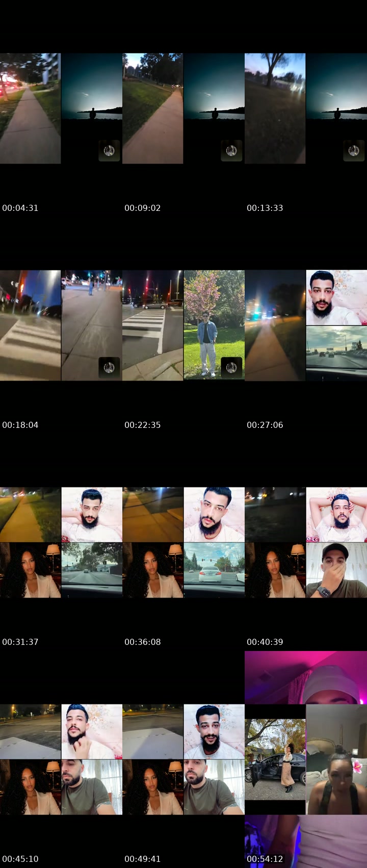This screenshot has width=367, height=868.
Task: Open the night road panel at 00:45:10
Action: click(31, 731)
